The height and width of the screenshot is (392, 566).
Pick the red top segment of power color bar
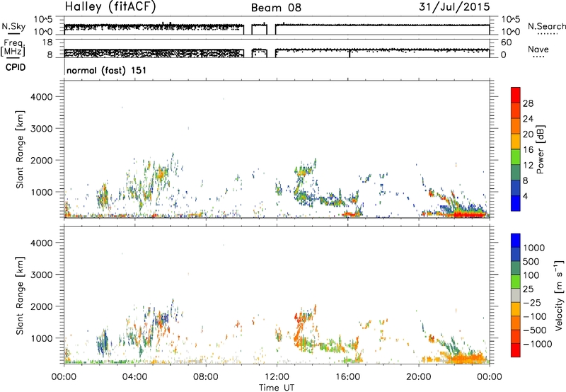516,95
